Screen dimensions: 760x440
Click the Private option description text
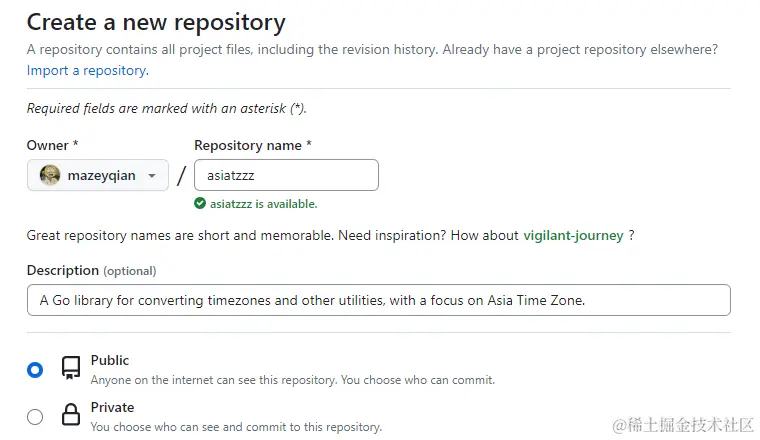236,427
